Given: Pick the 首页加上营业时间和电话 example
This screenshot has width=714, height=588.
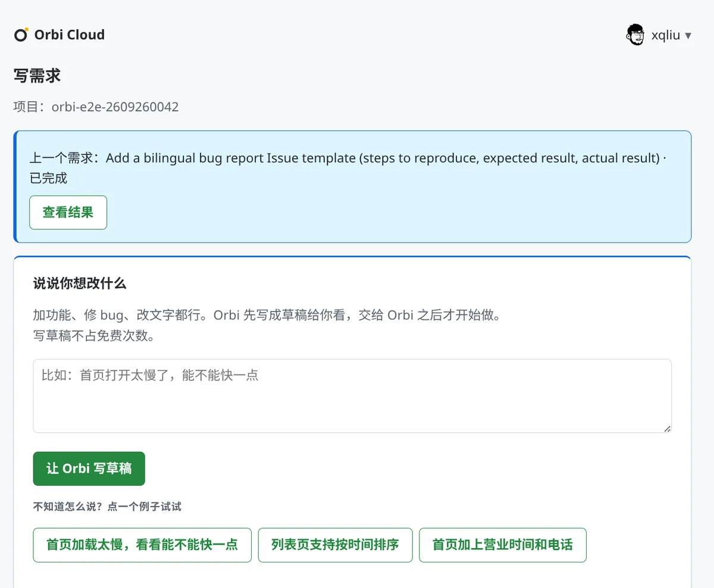Looking at the screenshot, I should 502,545.
